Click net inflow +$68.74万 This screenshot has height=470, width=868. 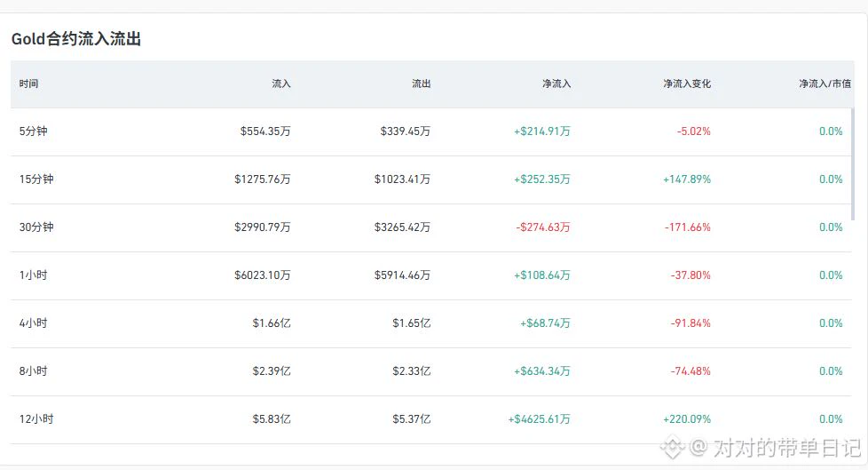click(545, 323)
